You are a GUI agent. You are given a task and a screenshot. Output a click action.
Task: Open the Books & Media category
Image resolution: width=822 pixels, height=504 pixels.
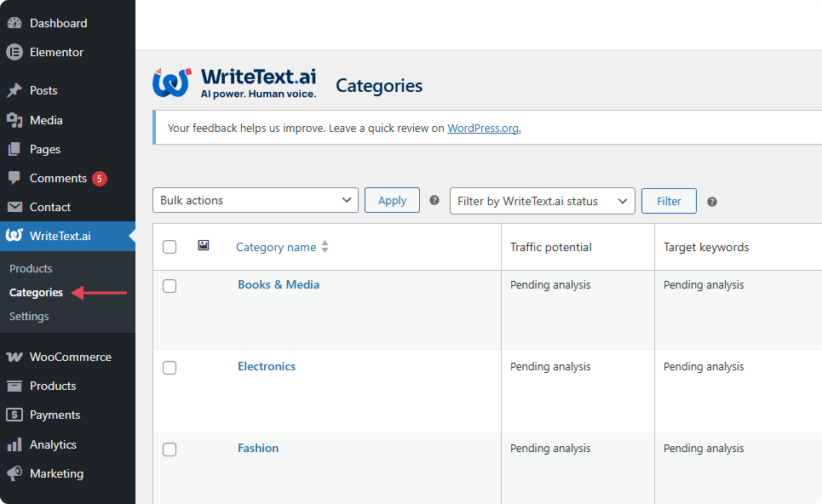tap(279, 284)
